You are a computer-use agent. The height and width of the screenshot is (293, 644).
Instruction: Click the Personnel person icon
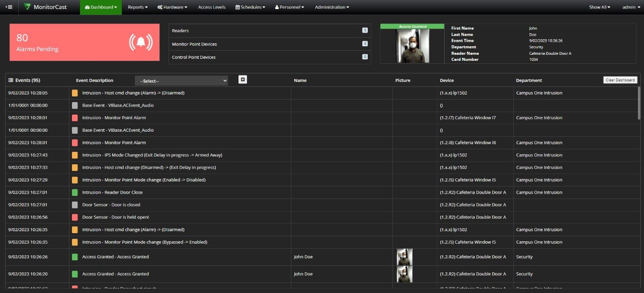tap(276, 7)
